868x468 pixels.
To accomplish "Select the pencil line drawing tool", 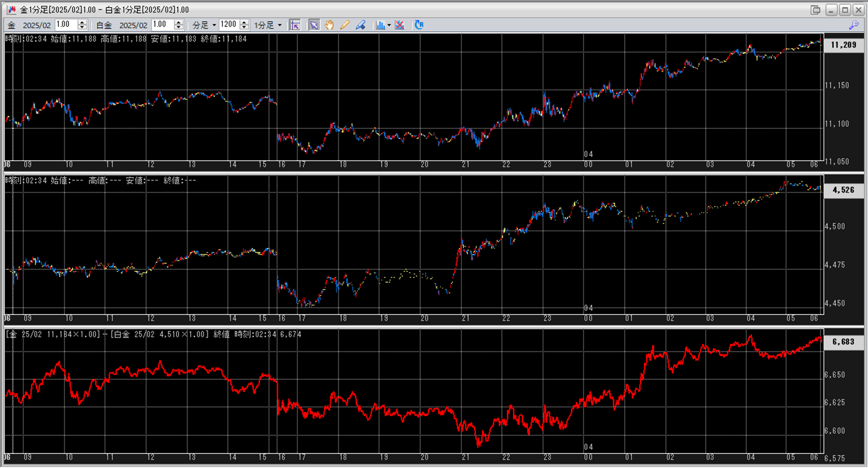I will [345, 25].
